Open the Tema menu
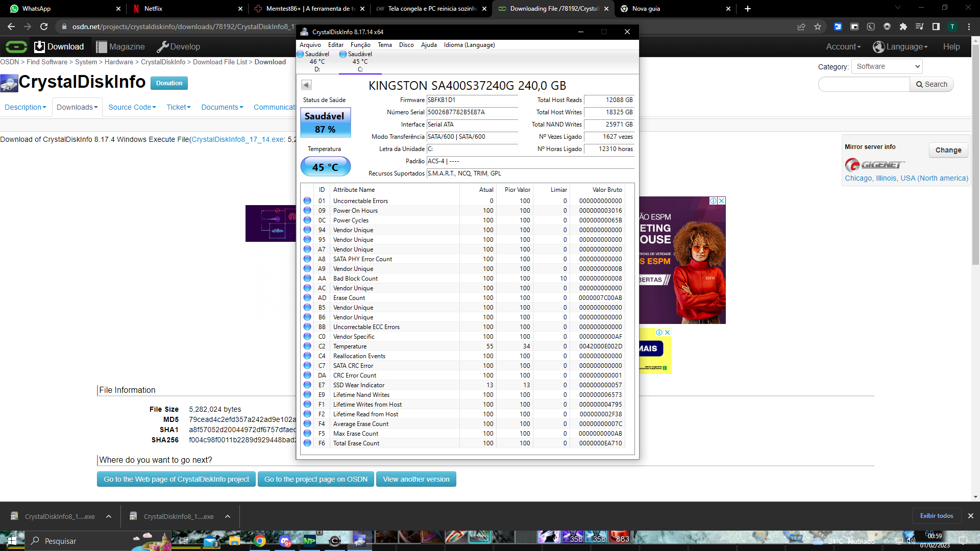This screenshot has width=980, height=551. [385, 45]
